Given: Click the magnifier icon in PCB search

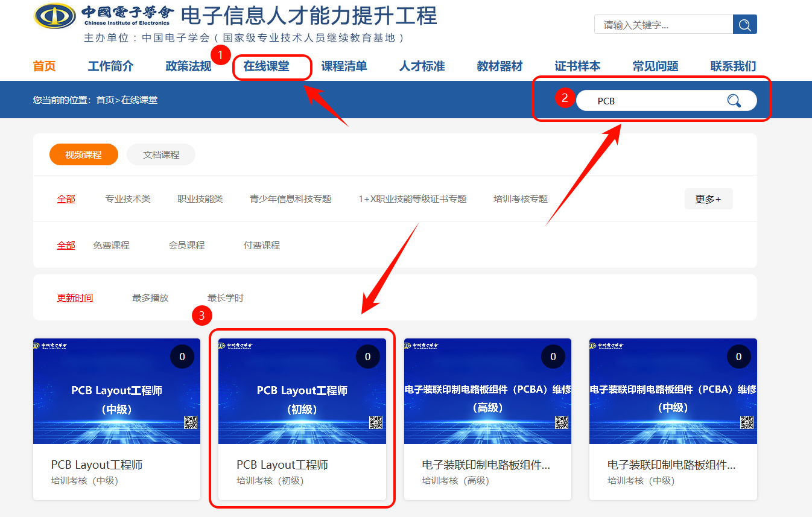Looking at the screenshot, I should click(734, 101).
